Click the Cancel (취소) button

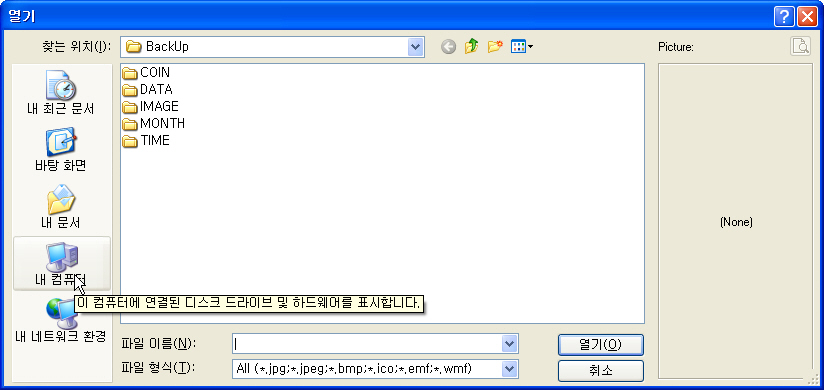tap(601, 371)
